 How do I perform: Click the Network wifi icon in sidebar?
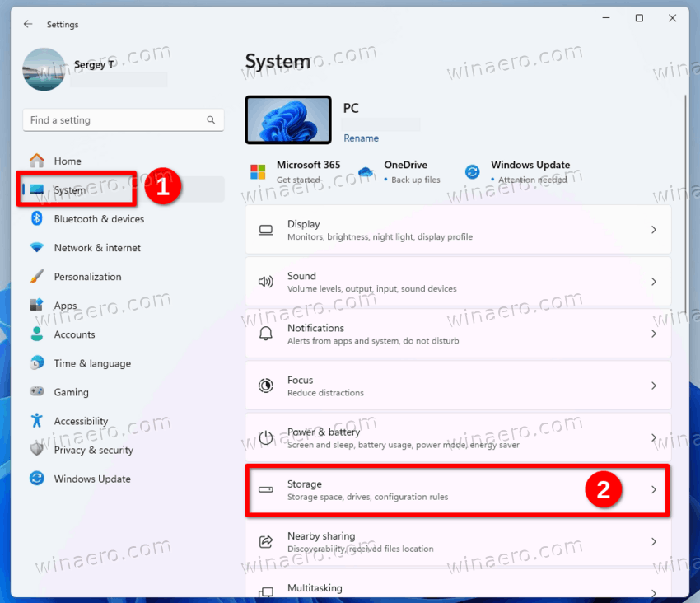(37, 247)
